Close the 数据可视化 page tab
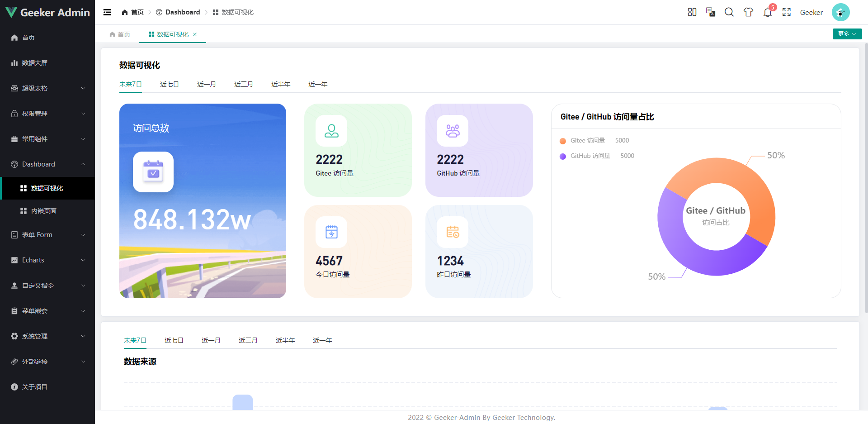The width and height of the screenshot is (868, 424). click(195, 34)
